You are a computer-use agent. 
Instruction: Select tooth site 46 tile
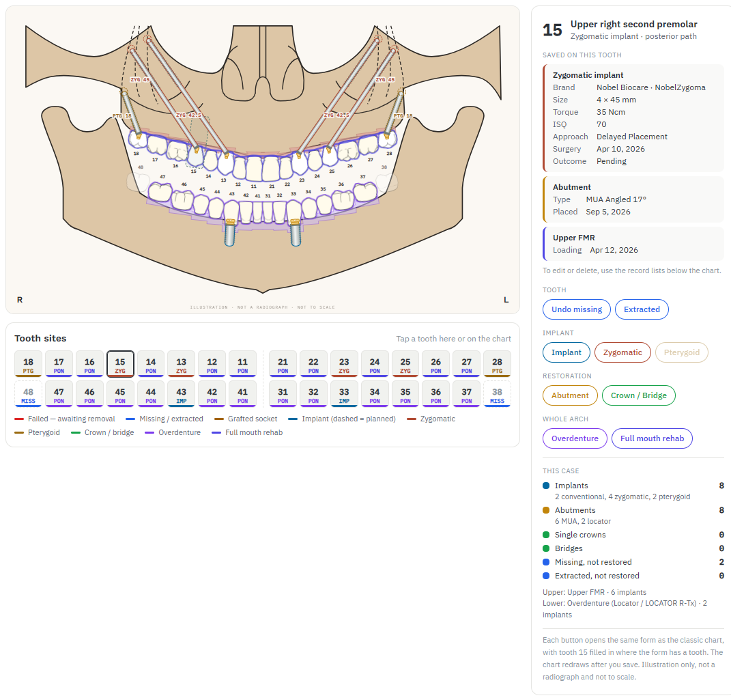pos(89,394)
